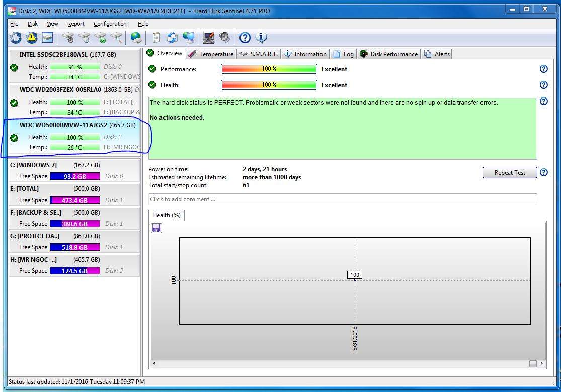Viewport: 561px width, 392px height.
Task: Click the blue-framed hard disk toolbar icon
Action: 48,38
